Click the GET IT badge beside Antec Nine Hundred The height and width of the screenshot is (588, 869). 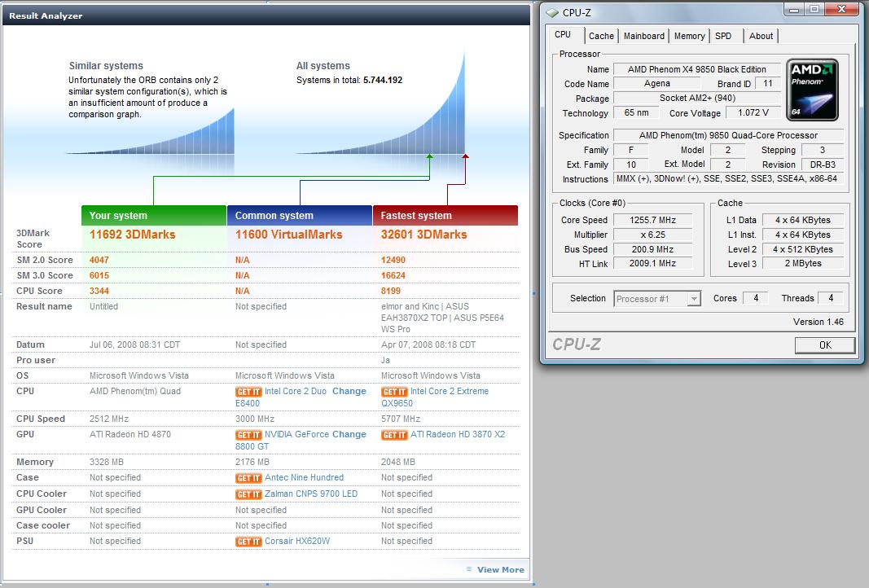click(248, 478)
